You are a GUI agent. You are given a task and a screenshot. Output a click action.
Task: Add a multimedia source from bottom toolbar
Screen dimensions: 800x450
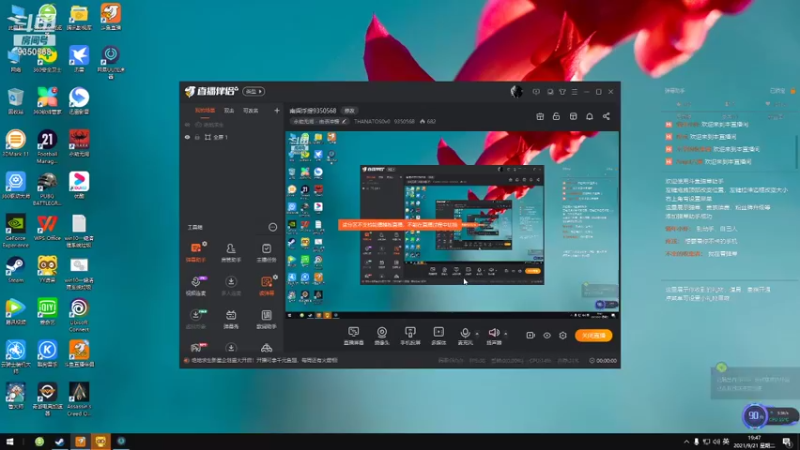[x=438, y=336]
